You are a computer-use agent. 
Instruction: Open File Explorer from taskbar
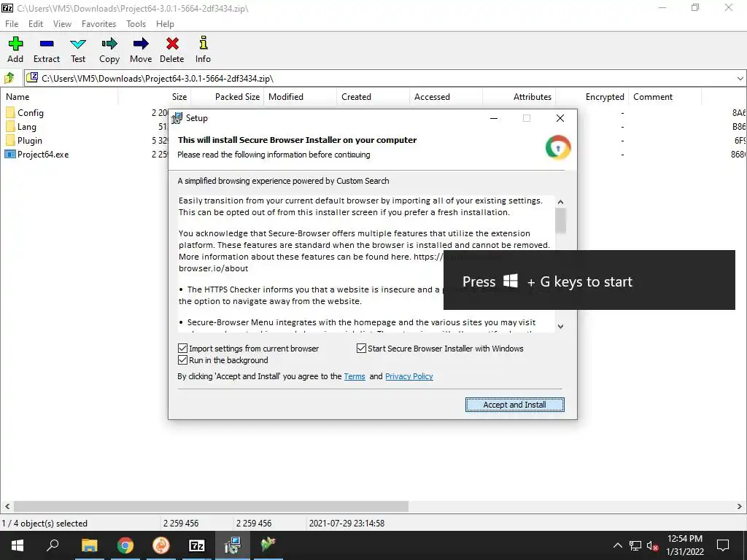coord(89,545)
